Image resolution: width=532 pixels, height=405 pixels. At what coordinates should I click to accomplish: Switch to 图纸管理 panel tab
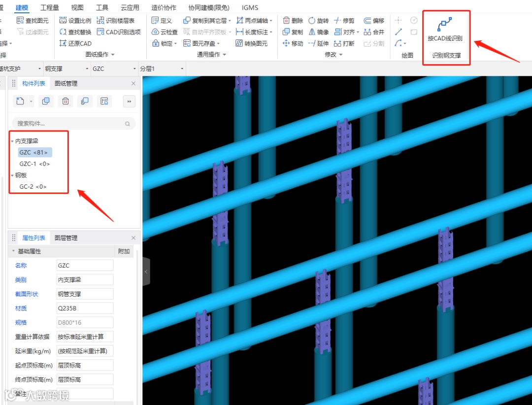click(x=66, y=83)
